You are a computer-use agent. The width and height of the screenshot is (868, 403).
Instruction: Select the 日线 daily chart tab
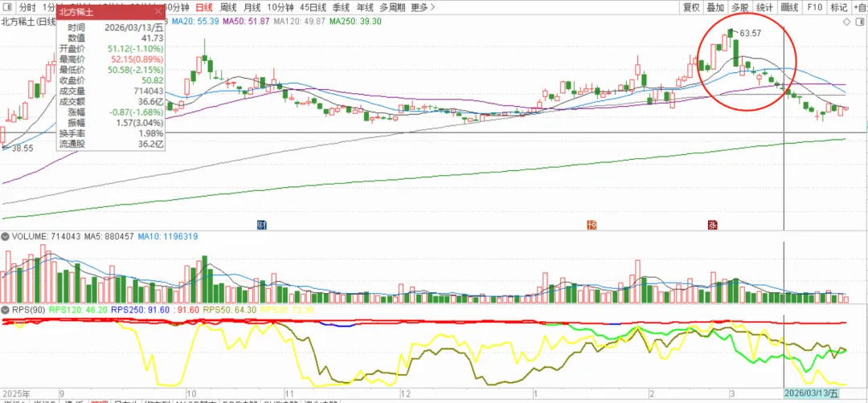pyautogui.click(x=205, y=7)
